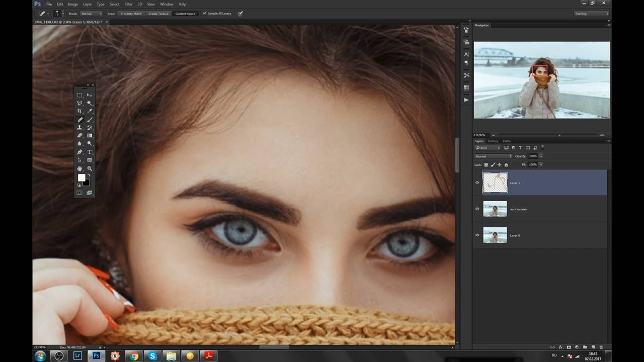The width and height of the screenshot is (644, 362).
Task: Set the foreground color swatch
Action: pos(81,177)
